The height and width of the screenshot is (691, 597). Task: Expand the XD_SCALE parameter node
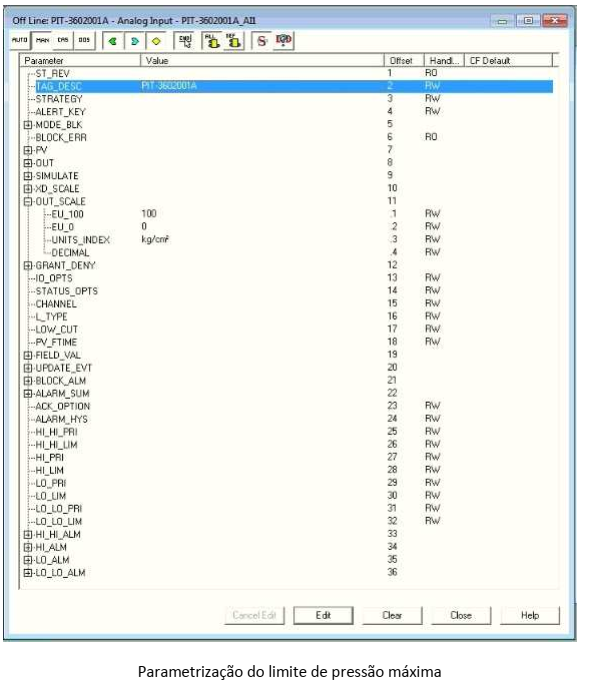click(x=28, y=189)
